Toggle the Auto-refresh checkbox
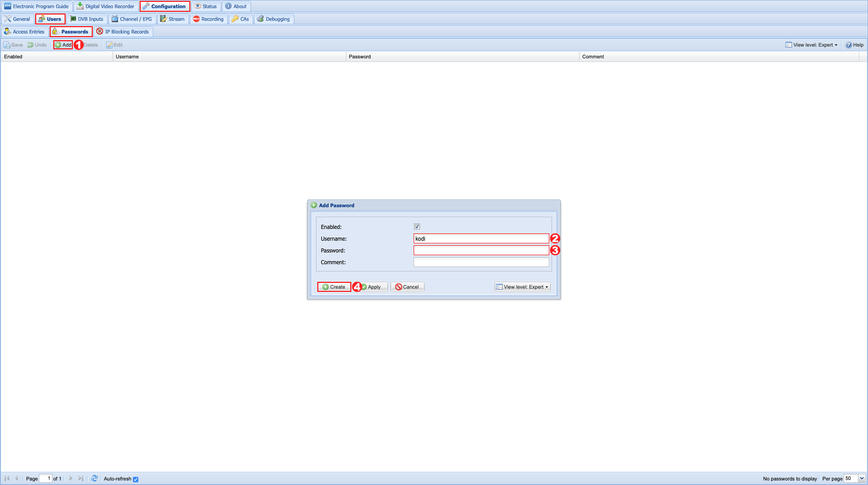The width and height of the screenshot is (868, 485). 136,479
